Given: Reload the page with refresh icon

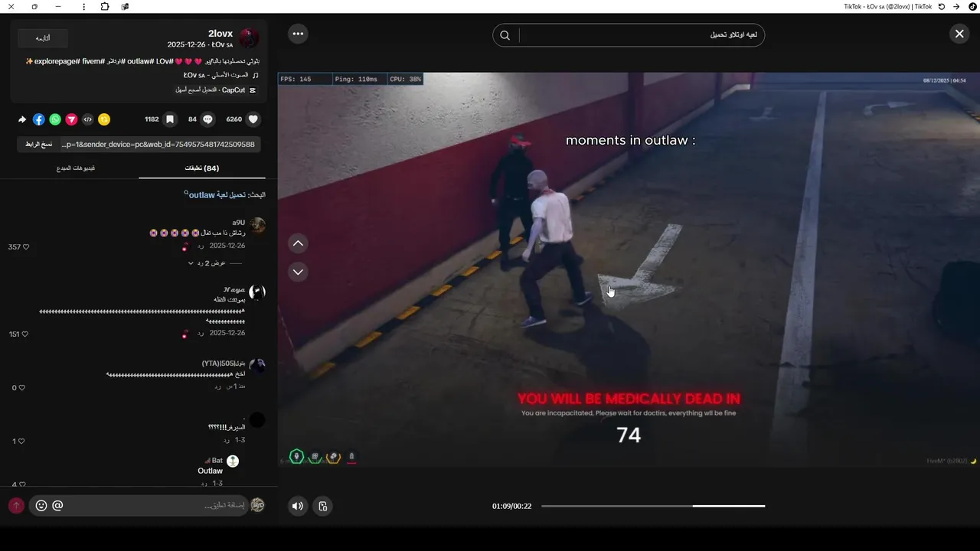Looking at the screenshot, I should pos(941,6).
